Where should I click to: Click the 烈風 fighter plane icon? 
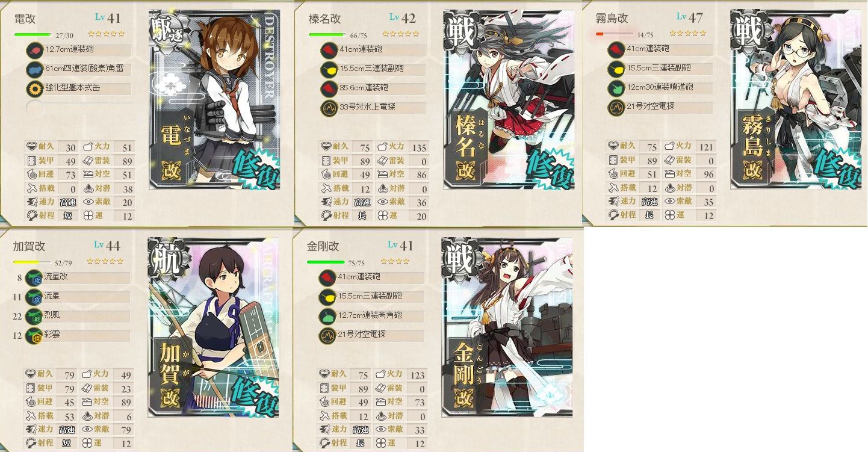(33, 317)
